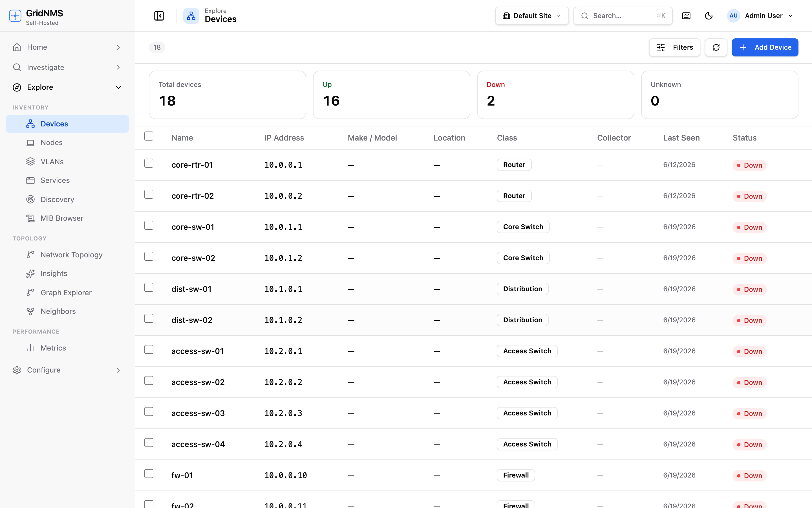Expand the Investigate section chevron
The image size is (812, 508).
click(118, 67)
